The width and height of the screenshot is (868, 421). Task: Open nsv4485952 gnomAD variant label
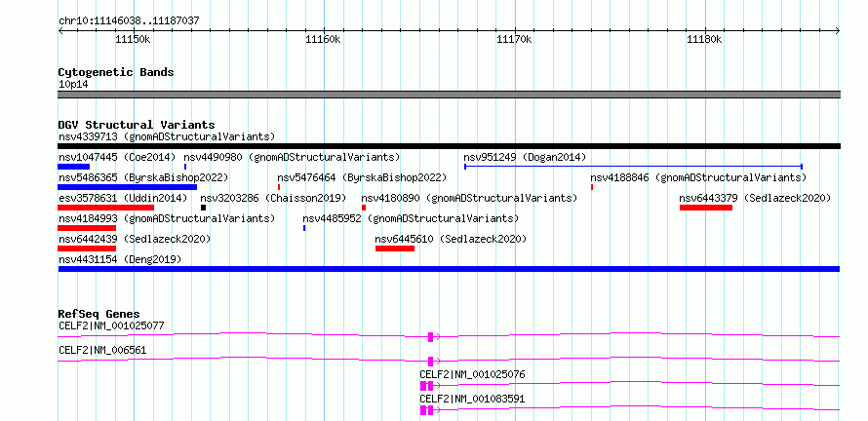coord(411,219)
